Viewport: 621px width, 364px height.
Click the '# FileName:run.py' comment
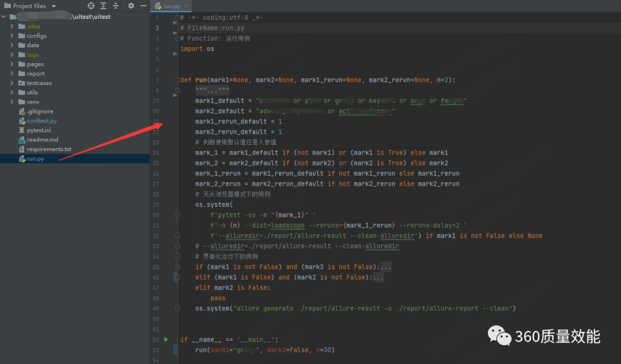coord(212,28)
